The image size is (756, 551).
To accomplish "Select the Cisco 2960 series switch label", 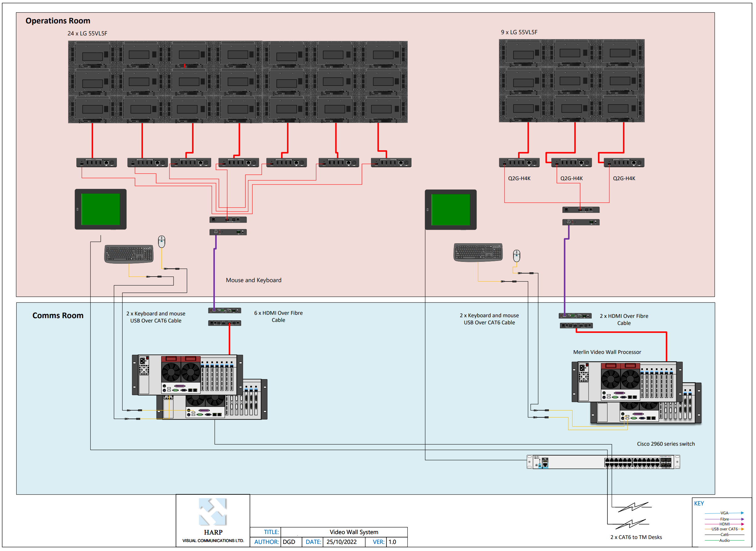I will pyautogui.click(x=666, y=444).
